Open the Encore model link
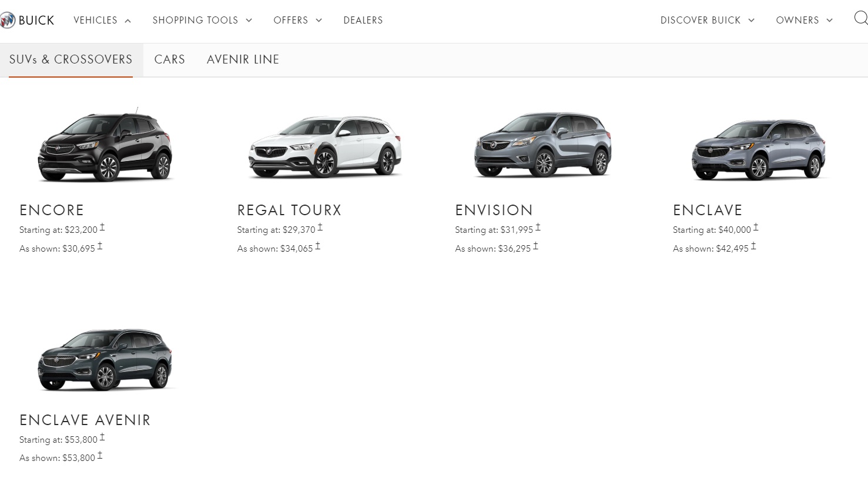 pos(52,210)
